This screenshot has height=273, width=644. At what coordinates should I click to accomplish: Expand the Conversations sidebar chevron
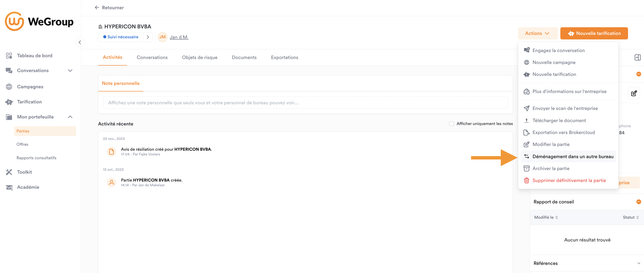[70, 71]
